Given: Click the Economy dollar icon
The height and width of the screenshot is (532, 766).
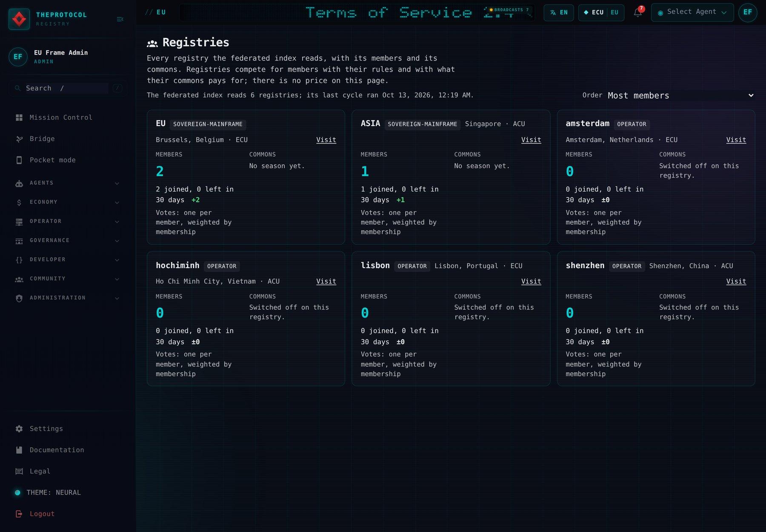Looking at the screenshot, I should 19,203.
